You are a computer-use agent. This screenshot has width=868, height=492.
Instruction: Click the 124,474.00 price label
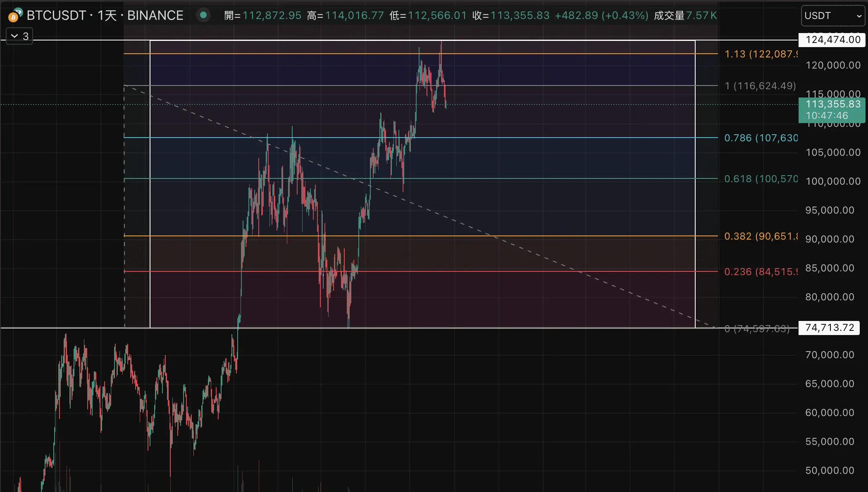832,40
